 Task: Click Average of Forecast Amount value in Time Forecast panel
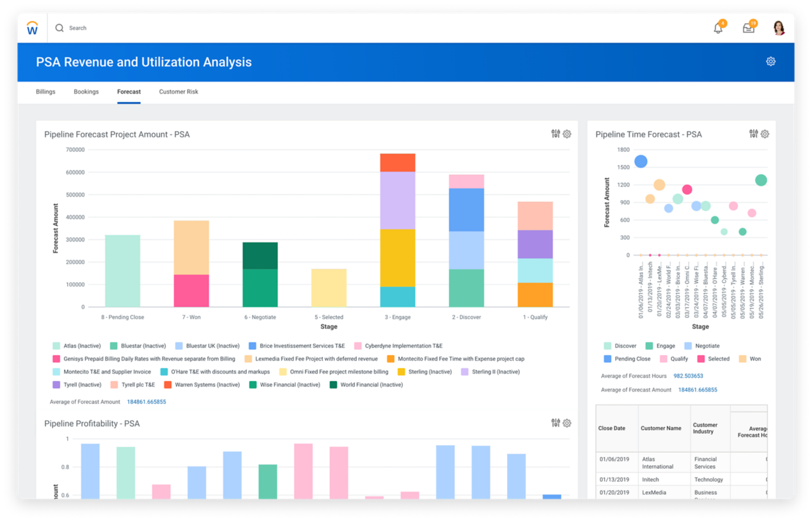pyautogui.click(x=697, y=390)
